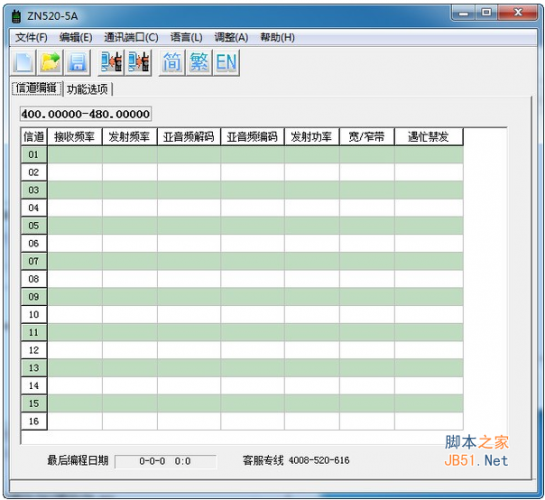
Task: Open the 帮助(H) menu
Action: [277, 37]
